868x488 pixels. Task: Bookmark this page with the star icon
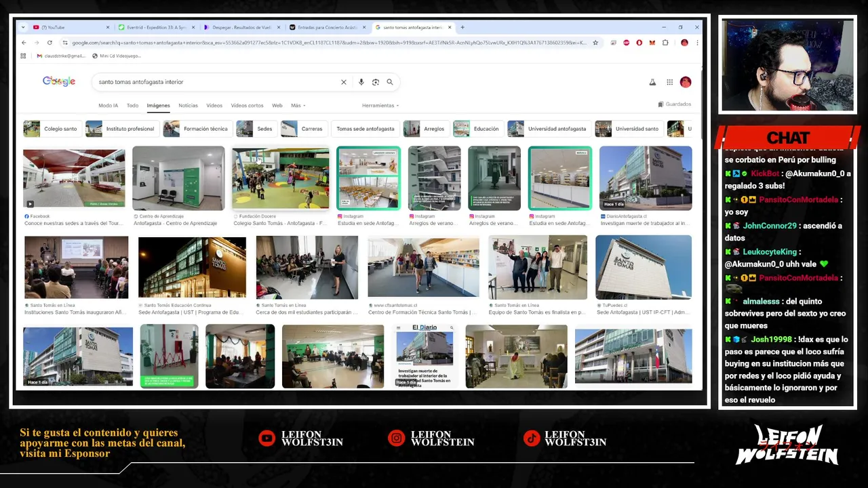click(595, 43)
